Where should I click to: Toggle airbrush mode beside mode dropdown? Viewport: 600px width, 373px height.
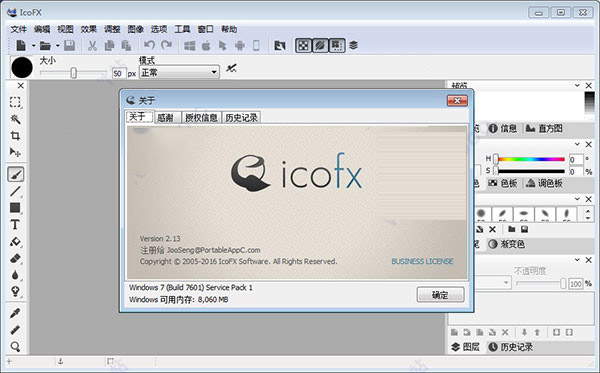coord(231,69)
